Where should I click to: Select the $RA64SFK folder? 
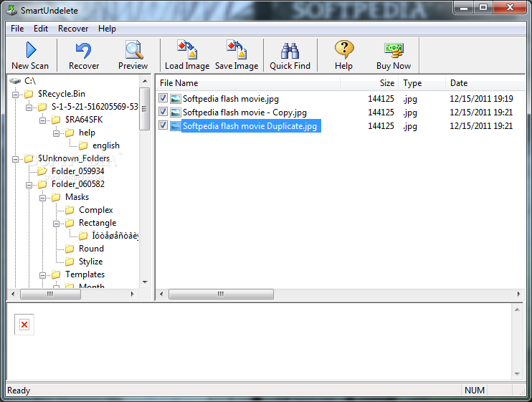click(x=84, y=120)
